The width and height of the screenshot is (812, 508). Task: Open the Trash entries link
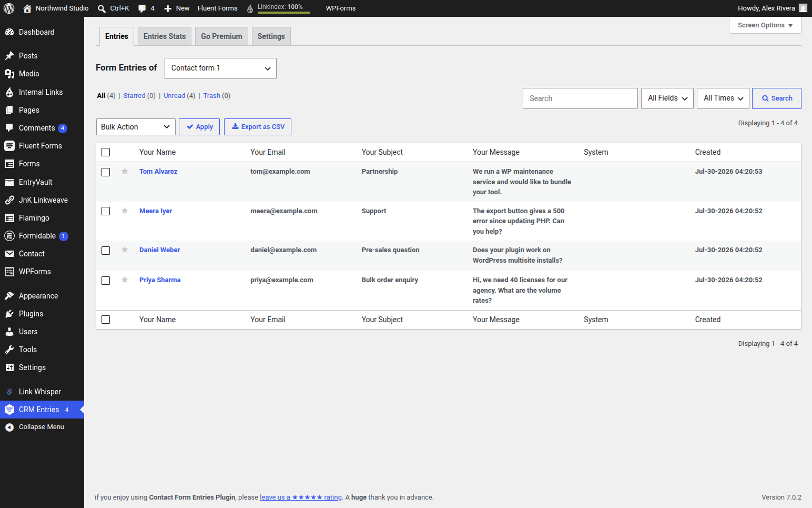pos(212,96)
